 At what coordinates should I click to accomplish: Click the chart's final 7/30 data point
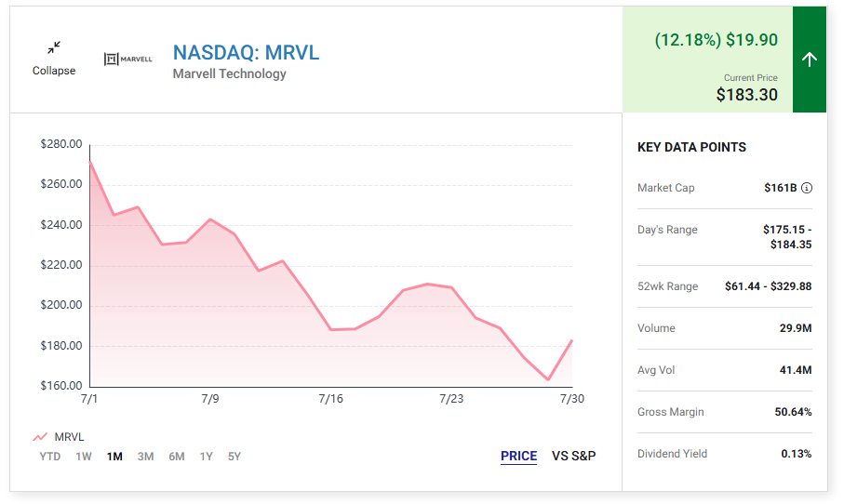[571, 340]
